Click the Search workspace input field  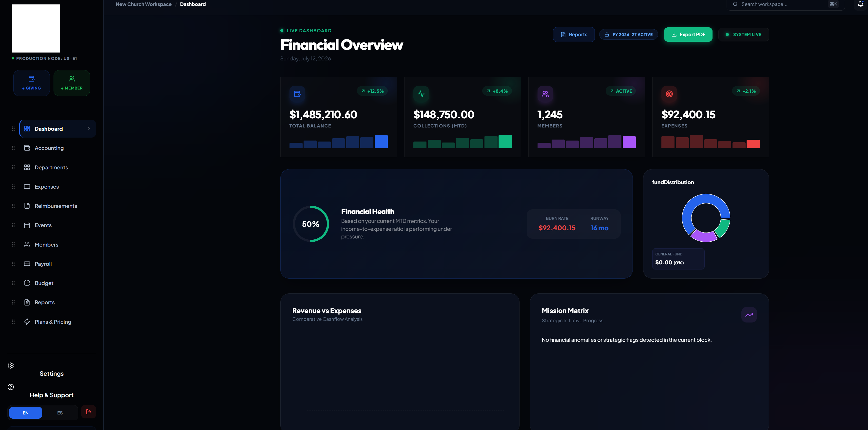point(786,4)
